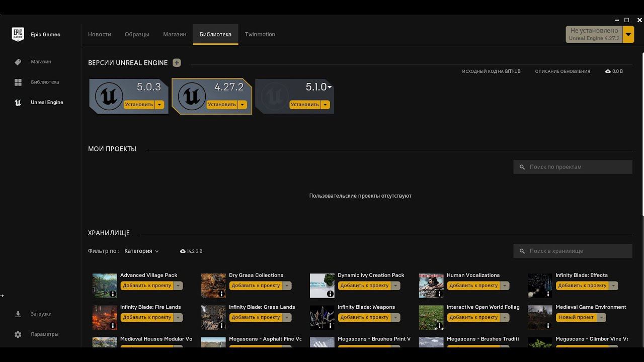Expand options arrow for Medieval Game Environment

602,318
